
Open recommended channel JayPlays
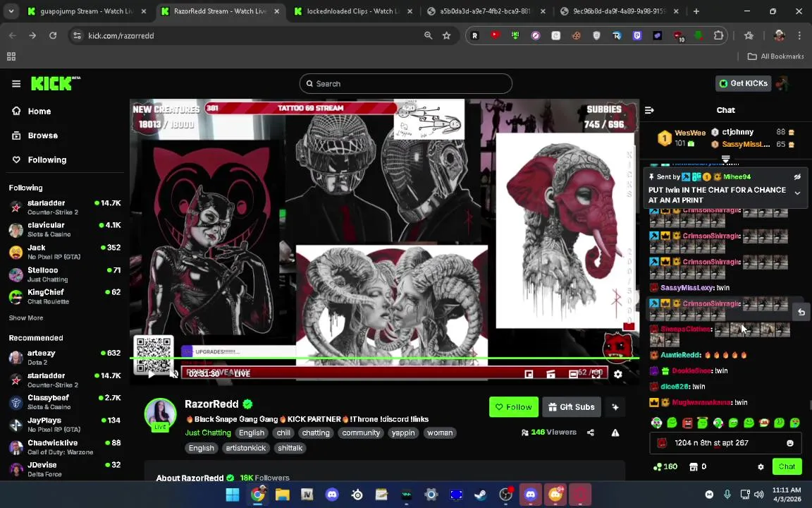coord(65,425)
